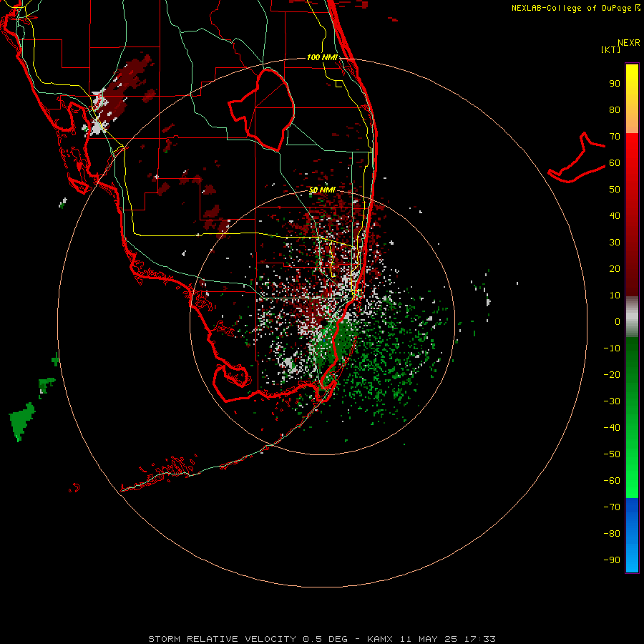Click the -20 value on the velocity scale
Screen dimensions: 644x644
tap(612, 374)
